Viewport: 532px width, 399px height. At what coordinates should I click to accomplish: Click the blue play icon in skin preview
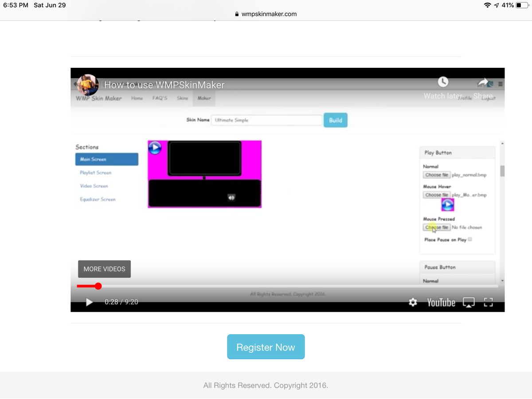(155, 147)
